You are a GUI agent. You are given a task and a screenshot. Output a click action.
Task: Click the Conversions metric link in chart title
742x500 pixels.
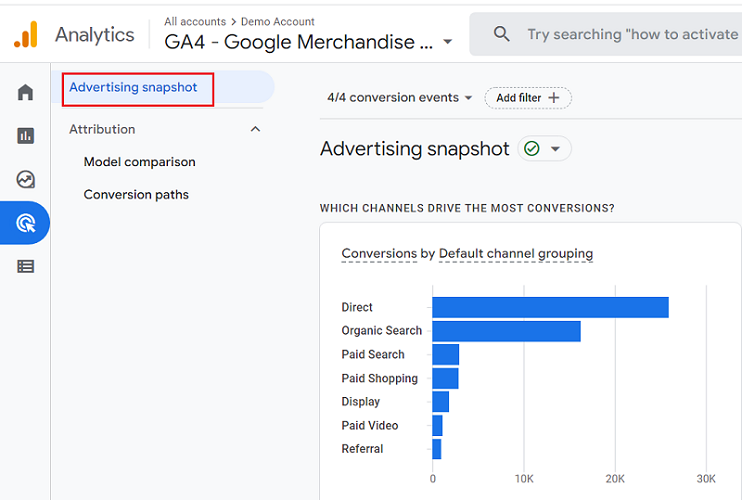pos(379,254)
